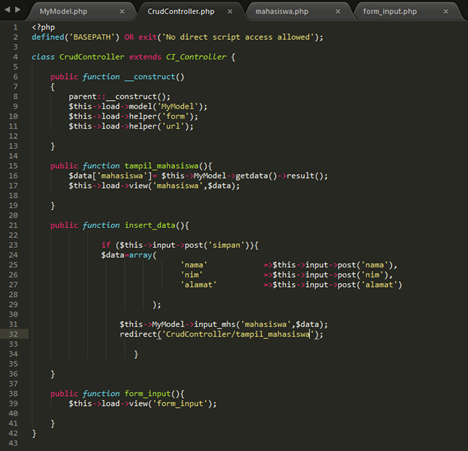Image resolution: width=468 pixels, height=451 pixels.
Task: Click the class name CrudController
Action: (92, 57)
